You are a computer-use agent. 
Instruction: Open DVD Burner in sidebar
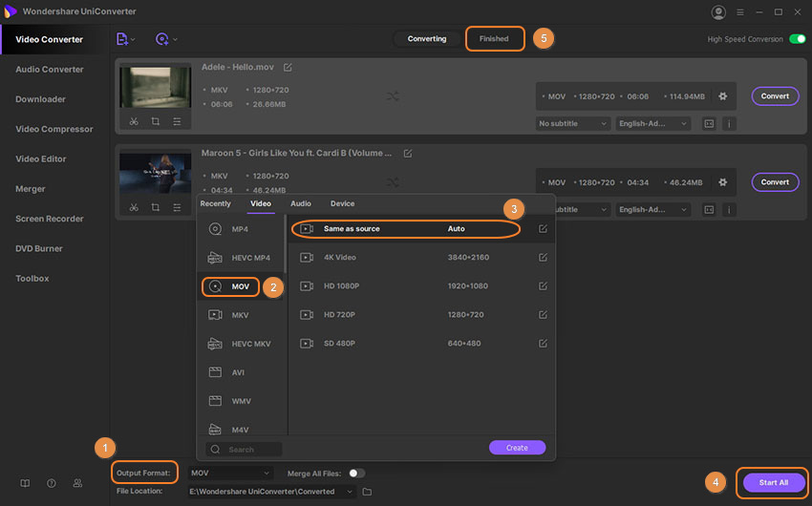point(39,249)
